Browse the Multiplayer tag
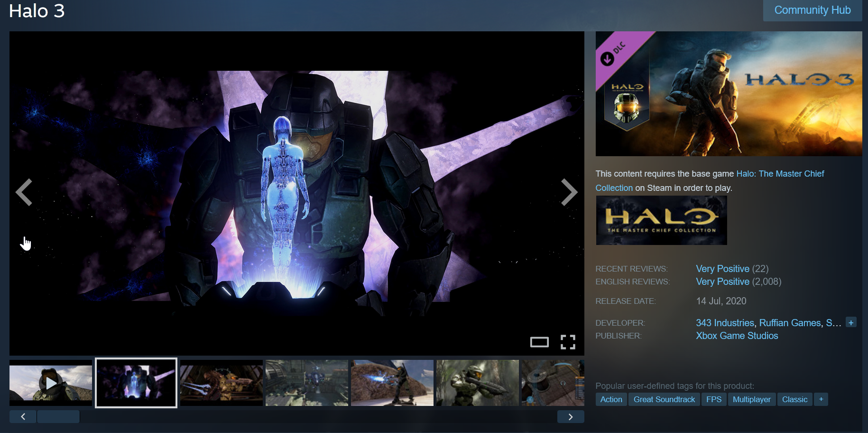Screen dimensions: 868x433 point(752,399)
